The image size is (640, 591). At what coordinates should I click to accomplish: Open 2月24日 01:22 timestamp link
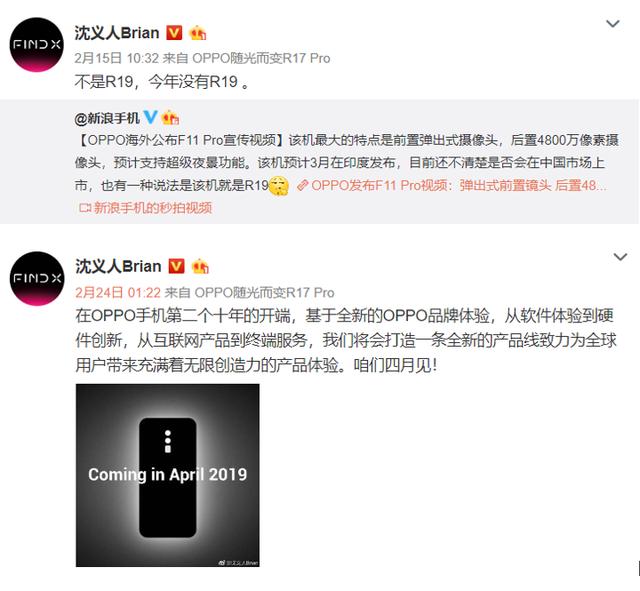click(118, 292)
